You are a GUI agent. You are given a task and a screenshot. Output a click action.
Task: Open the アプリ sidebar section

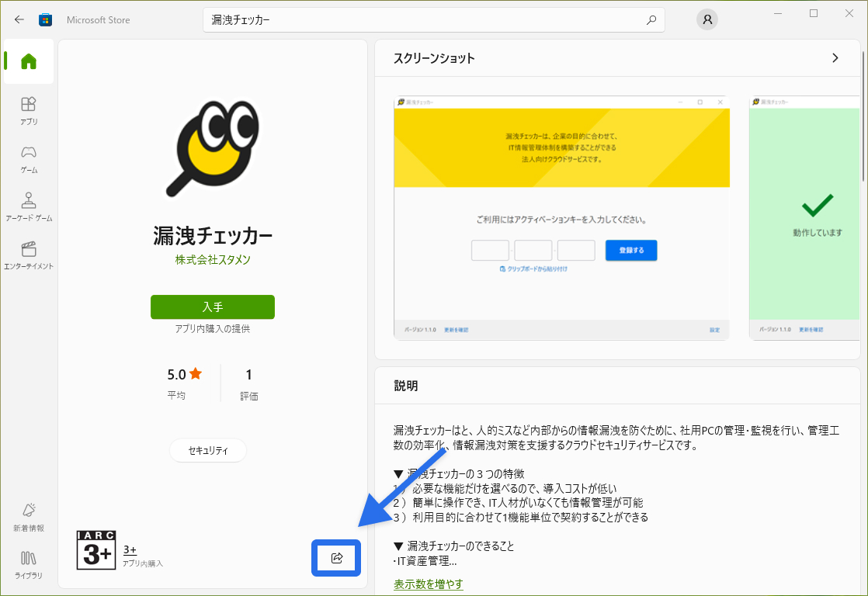[x=29, y=111]
